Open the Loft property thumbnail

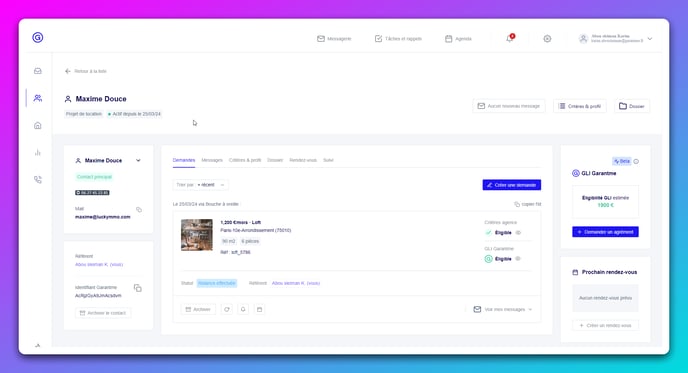click(x=197, y=235)
